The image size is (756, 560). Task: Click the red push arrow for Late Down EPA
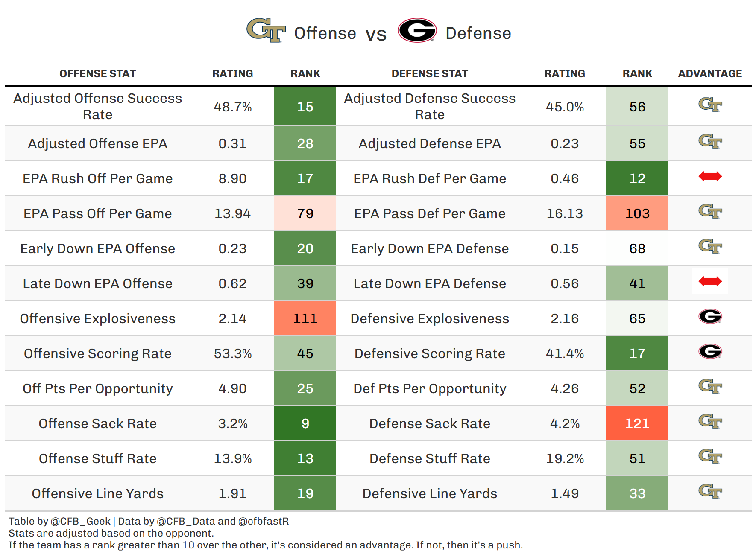tap(710, 281)
